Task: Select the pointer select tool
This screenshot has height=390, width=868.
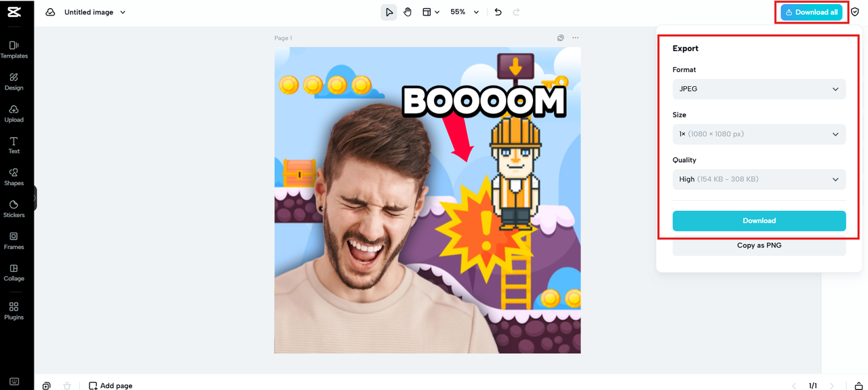Action: [x=389, y=12]
